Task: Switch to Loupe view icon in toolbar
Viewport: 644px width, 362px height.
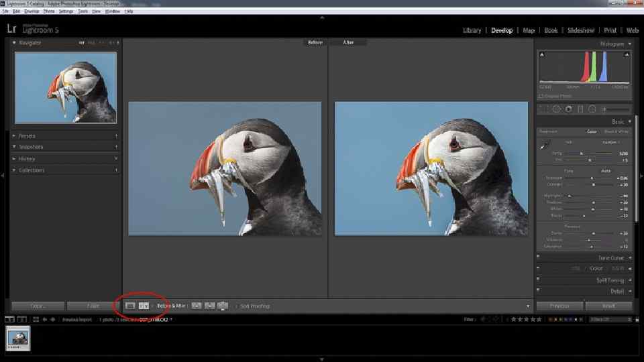Action: pyautogui.click(x=130, y=306)
